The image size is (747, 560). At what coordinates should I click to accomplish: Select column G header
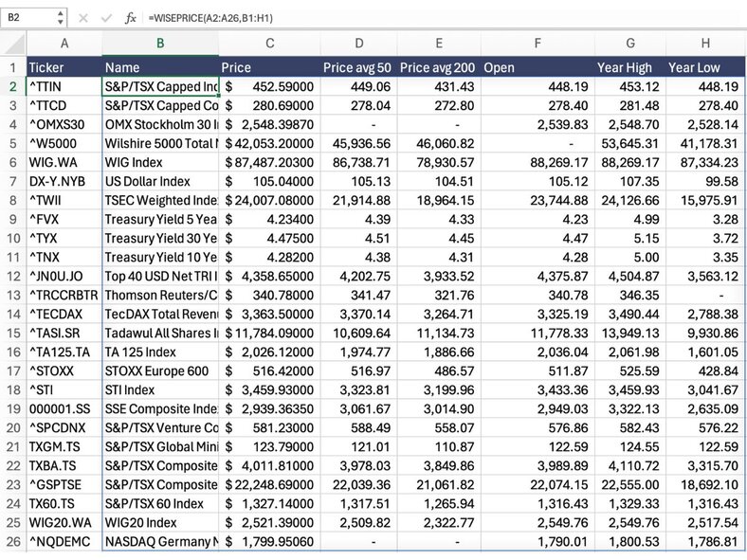(x=629, y=44)
